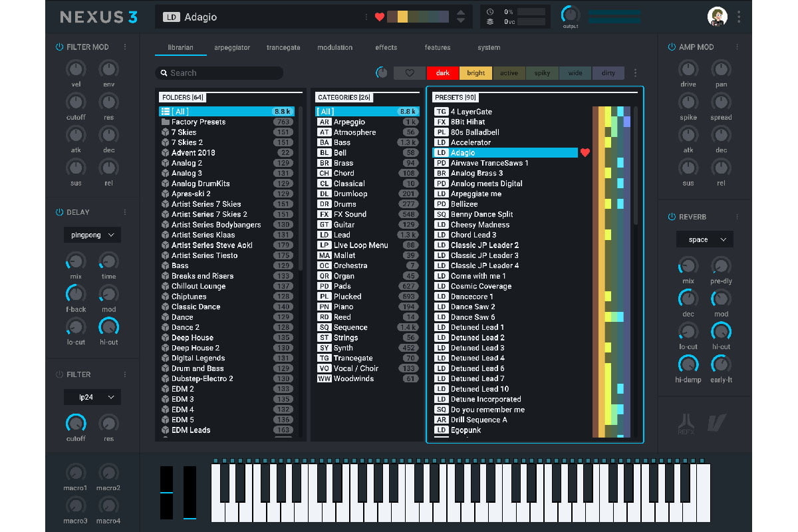Click the Vengeance V logo
The width and height of the screenshot is (798, 532).
(x=718, y=422)
